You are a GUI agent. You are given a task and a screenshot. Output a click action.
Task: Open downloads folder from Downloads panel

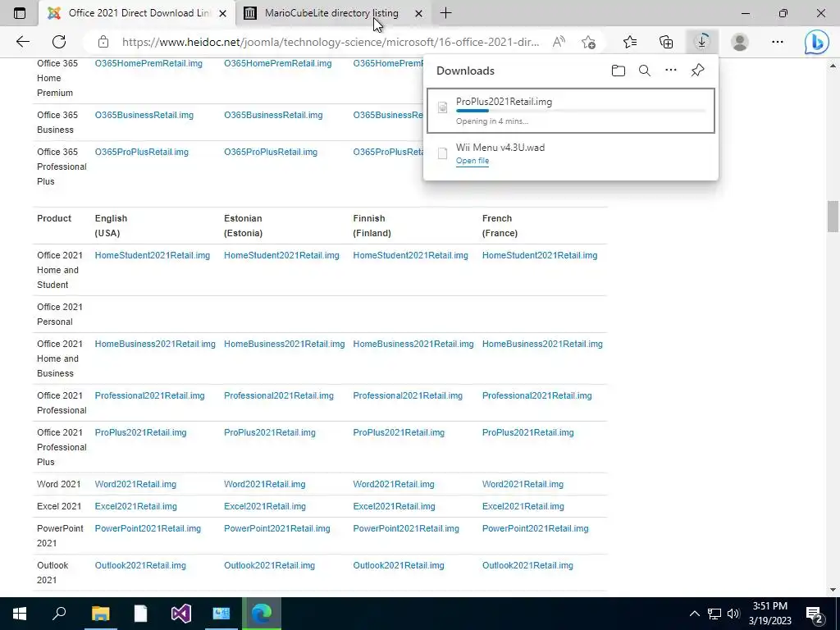(x=619, y=71)
